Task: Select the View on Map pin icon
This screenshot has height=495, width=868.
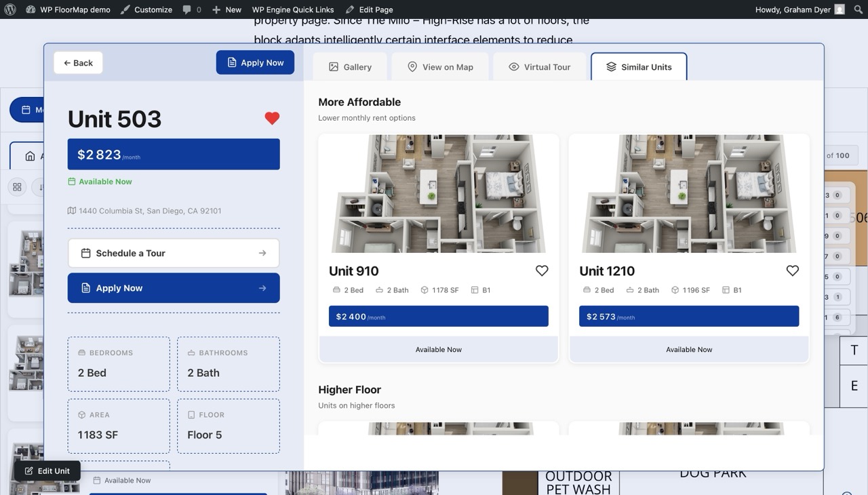Action: (x=412, y=66)
